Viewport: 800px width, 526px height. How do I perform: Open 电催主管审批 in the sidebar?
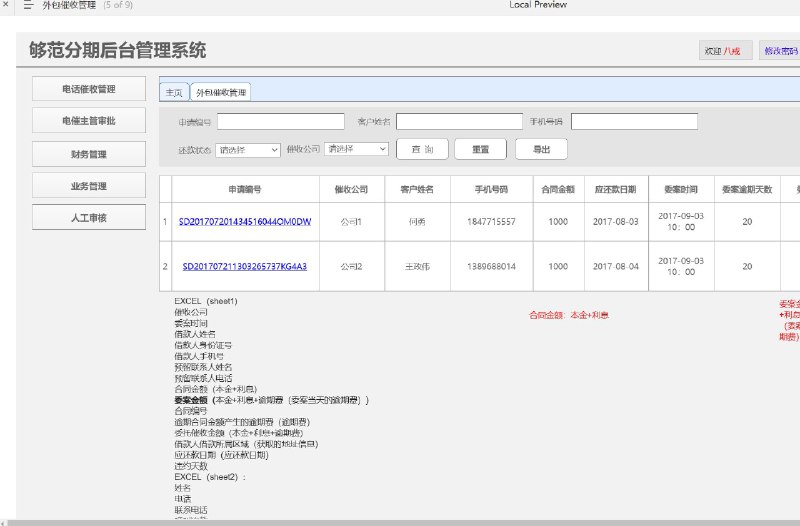[89, 120]
